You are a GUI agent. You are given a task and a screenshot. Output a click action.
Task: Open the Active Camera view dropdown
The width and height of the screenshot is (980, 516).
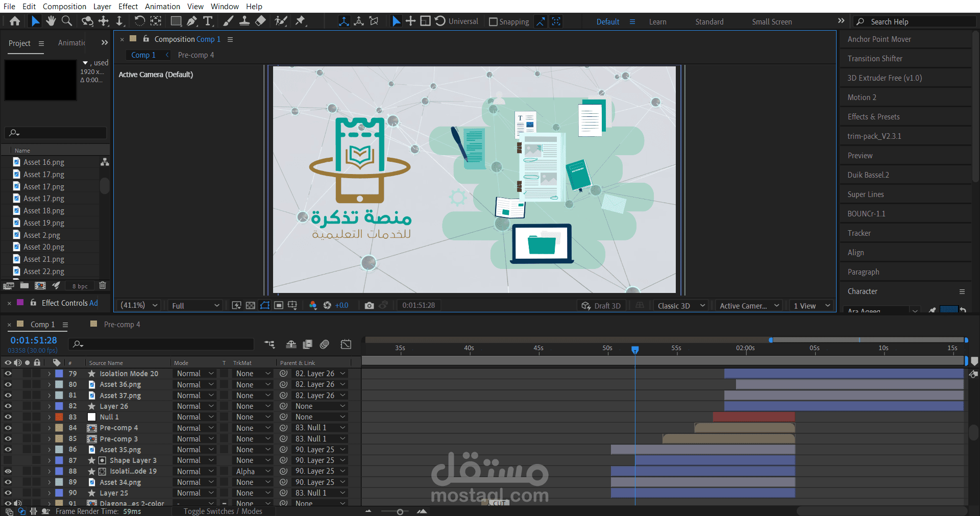coord(749,306)
